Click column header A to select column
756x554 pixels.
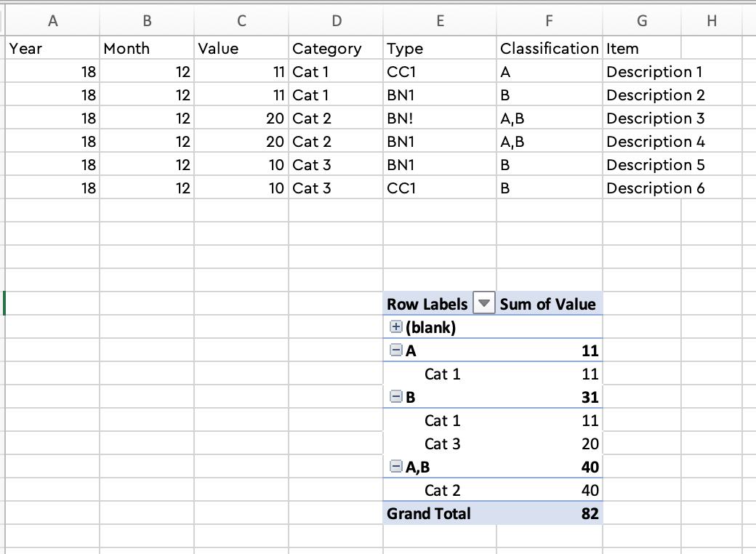pyautogui.click(x=53, y=22)
